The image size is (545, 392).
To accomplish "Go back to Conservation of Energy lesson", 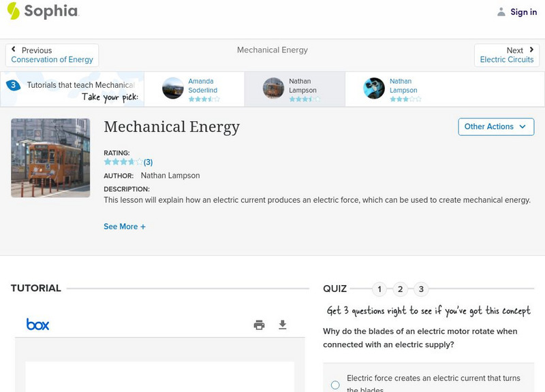I will click(x=52, y=59).
